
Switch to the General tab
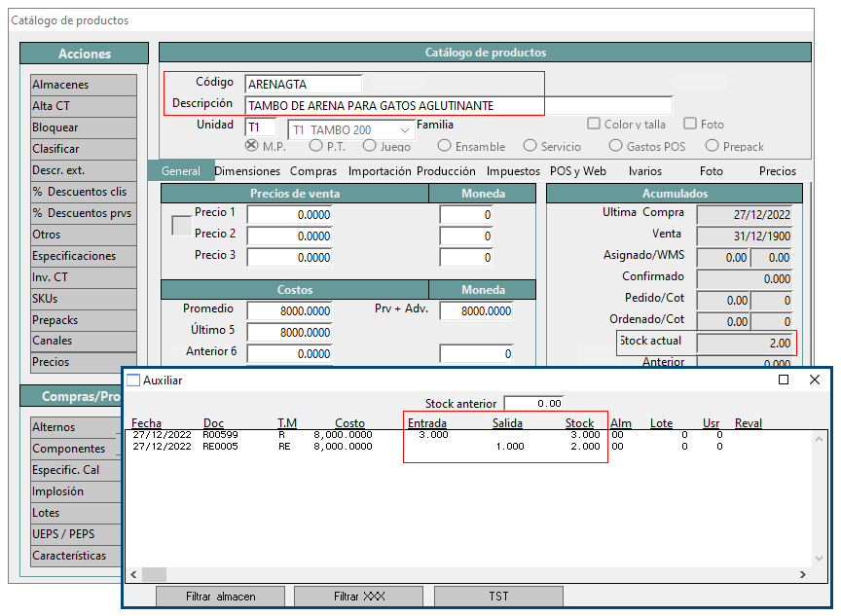tap(181, 171)
